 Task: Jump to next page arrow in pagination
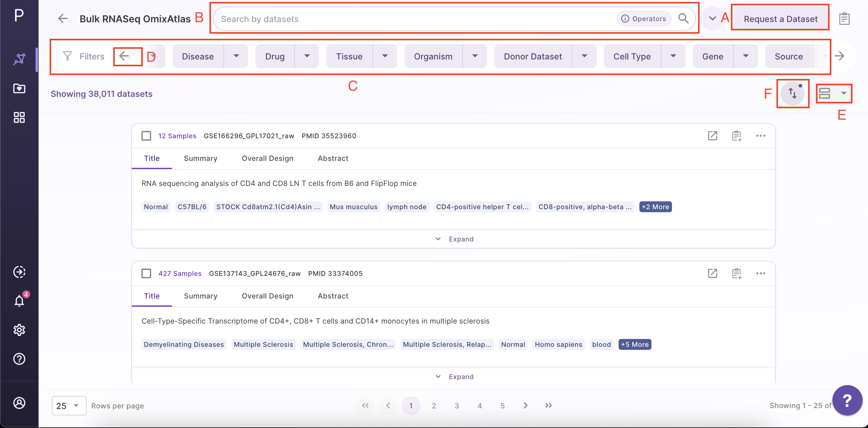pos(525,405)
